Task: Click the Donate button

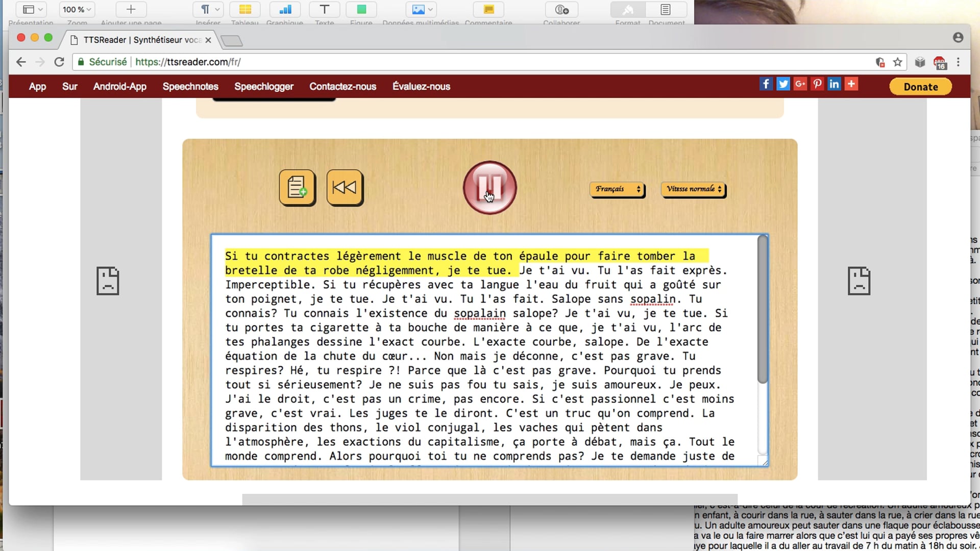Action: click(920, 87)
